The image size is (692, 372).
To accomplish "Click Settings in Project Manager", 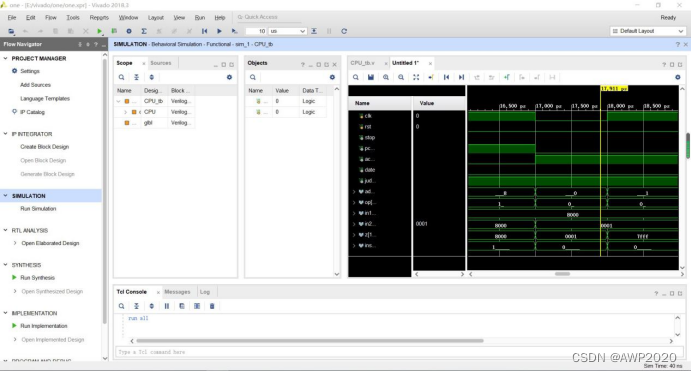I will (x=30, y=71).
